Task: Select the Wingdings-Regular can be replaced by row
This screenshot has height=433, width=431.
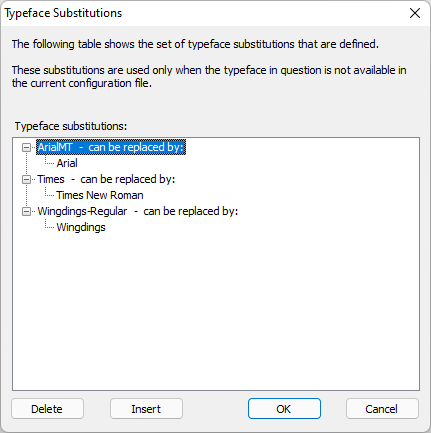Action: 138,211
